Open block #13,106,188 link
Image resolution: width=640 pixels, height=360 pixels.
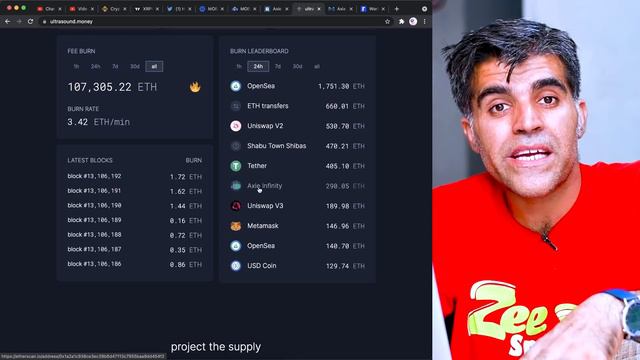[x=94, y=235]
